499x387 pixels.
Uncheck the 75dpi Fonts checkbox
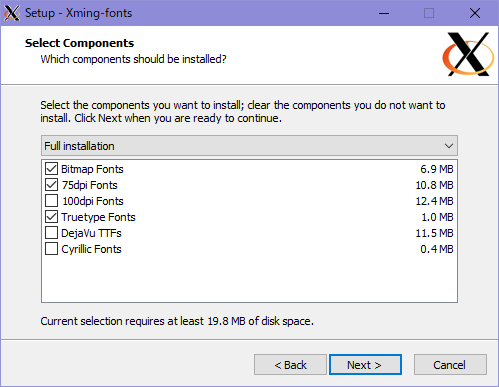click(51, 185)
